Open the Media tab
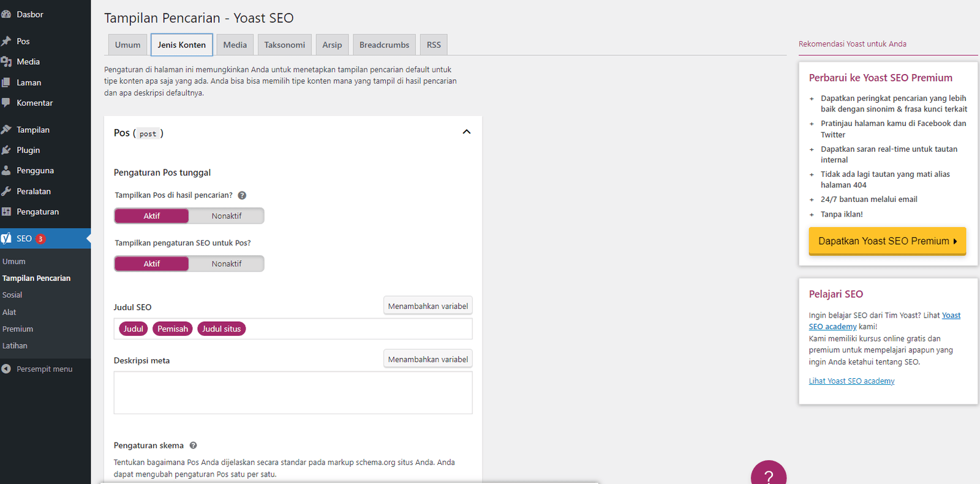The width and height of the screenshot is (980, 484). [x=235, y=45]
